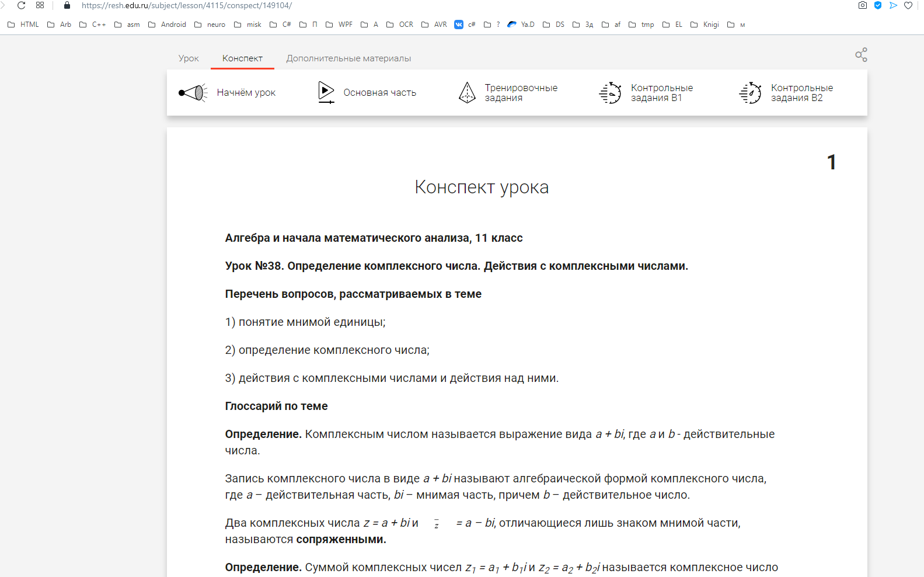Screen dimensions: 924x577
Task: Open the EL bookmarks folder
Action: (x=672, y=25)
